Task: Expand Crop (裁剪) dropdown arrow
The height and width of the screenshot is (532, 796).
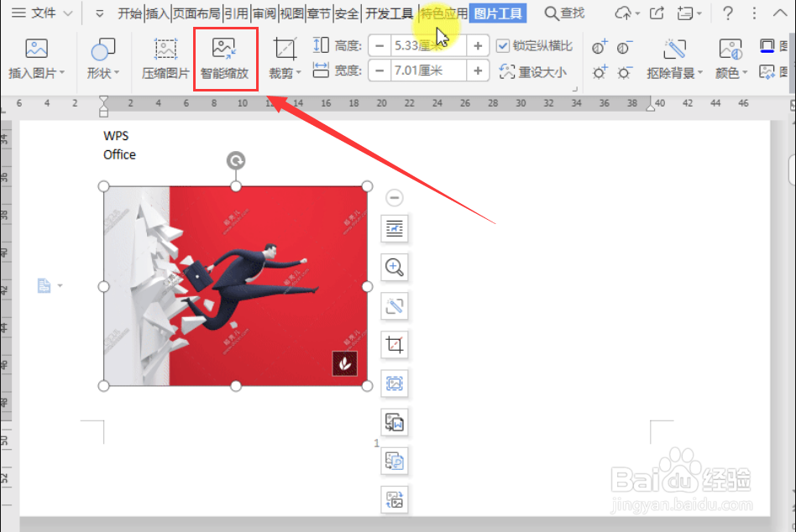Action: [299, 73]
